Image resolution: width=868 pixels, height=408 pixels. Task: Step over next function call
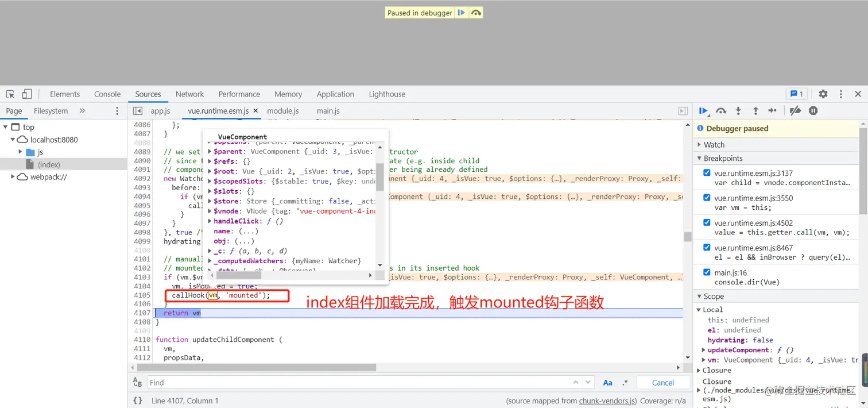pyautogui.click(x=722, y=111)
